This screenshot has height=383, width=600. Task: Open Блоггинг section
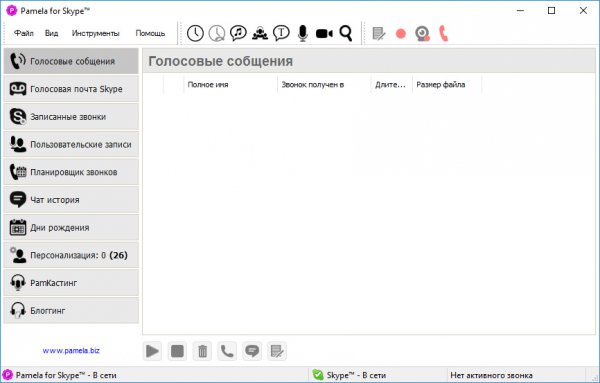coord(71,311)
